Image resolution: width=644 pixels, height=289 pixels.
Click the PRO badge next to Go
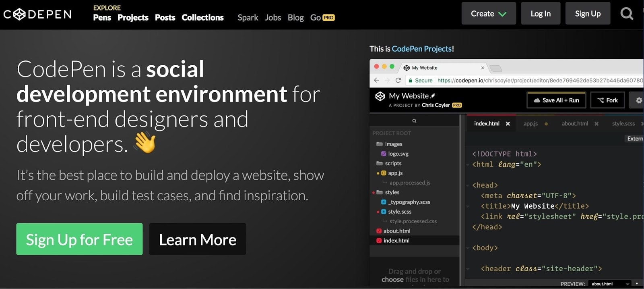(328, 18)
